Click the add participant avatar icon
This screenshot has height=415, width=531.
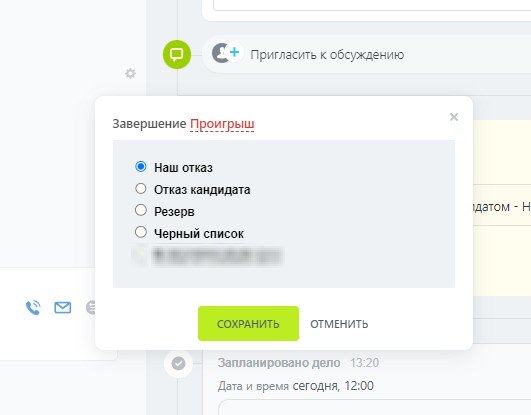[226, 53]
